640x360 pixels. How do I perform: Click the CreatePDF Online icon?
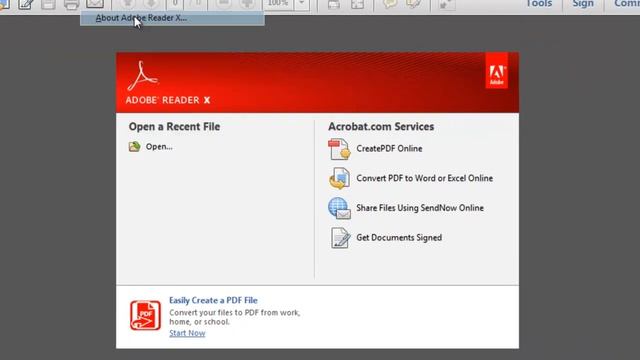coord(339,149)
